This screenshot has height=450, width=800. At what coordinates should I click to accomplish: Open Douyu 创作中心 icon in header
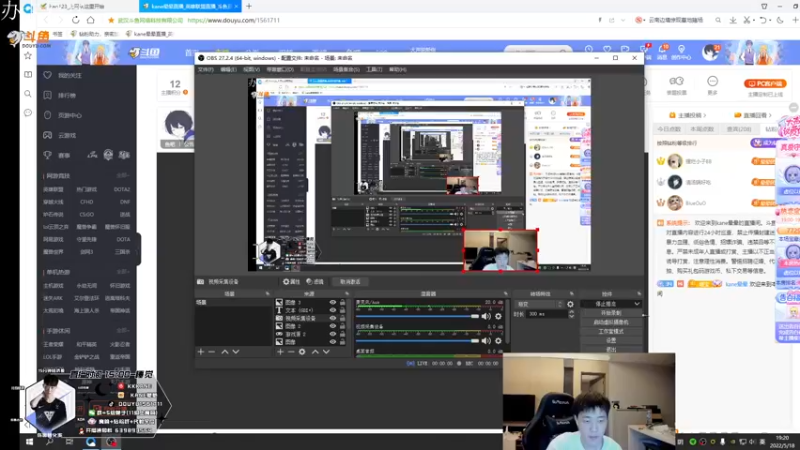coord(681,52)
